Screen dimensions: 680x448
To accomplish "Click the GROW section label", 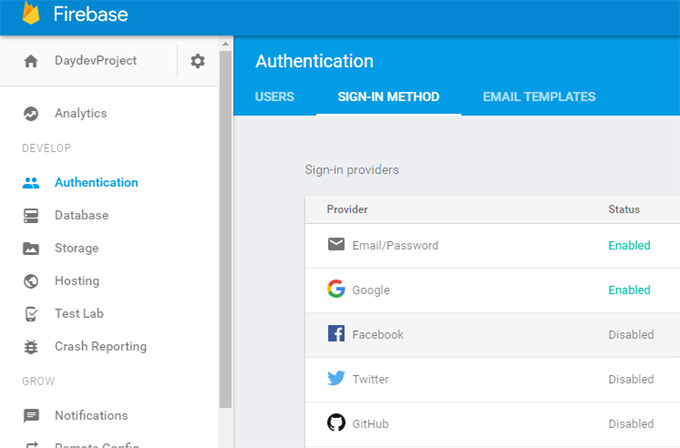I will 38,381.
